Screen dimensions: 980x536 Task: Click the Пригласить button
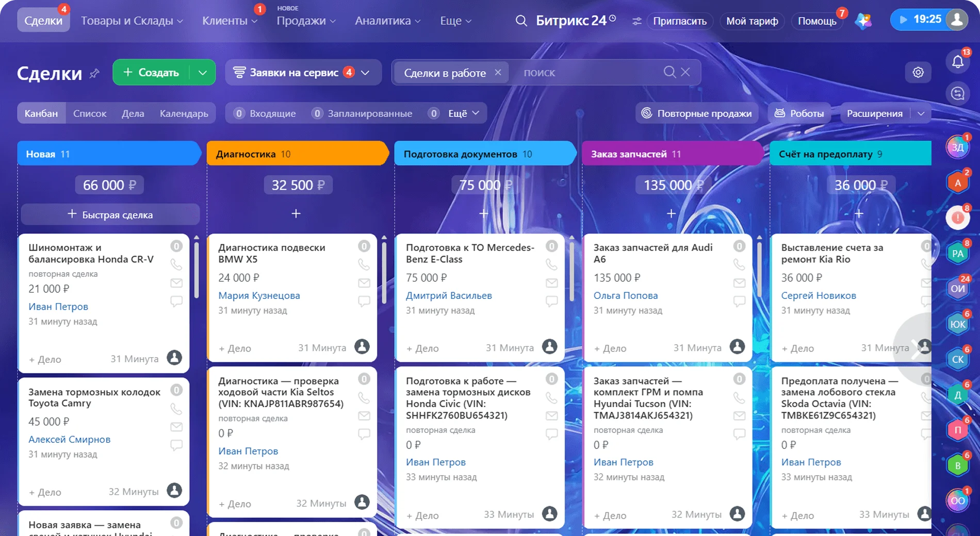click(x=680, y=21)
